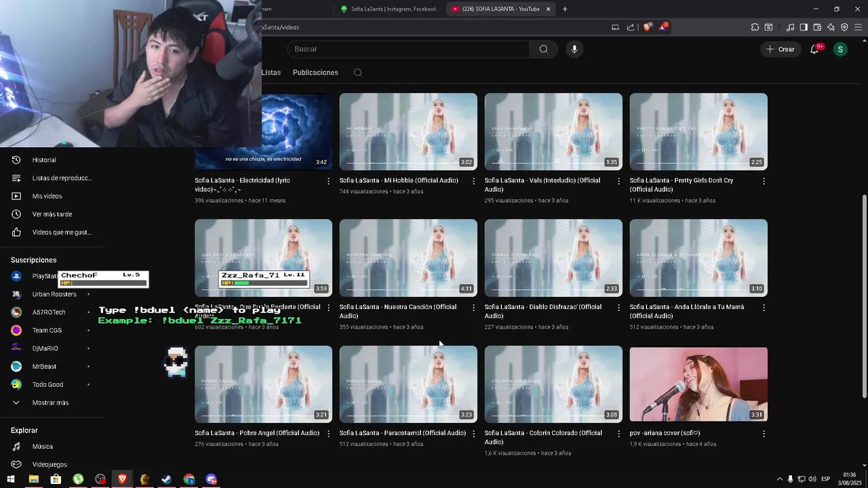Open File Explorer from the taskbar
Screen dimensions: 868x488
[33, 479]
